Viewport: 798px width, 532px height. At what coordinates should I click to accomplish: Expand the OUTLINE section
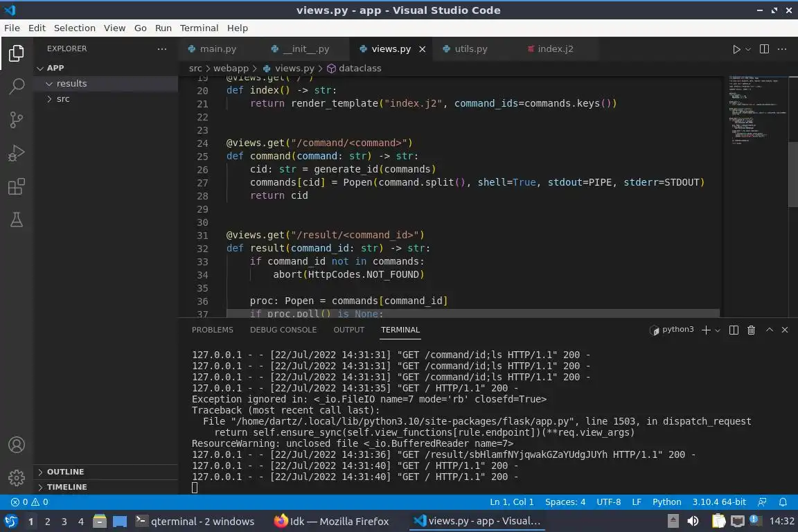106,472
